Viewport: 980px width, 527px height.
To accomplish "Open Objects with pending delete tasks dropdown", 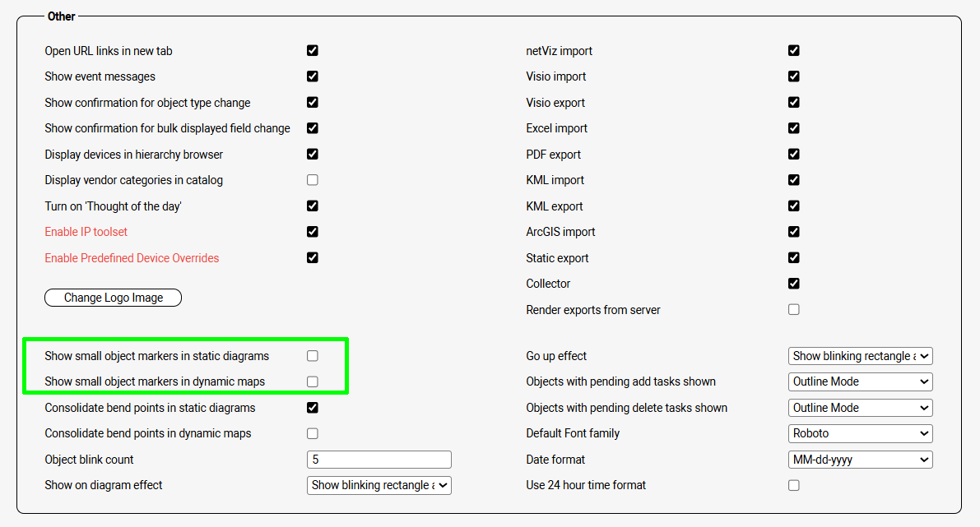I will point(860,408).
